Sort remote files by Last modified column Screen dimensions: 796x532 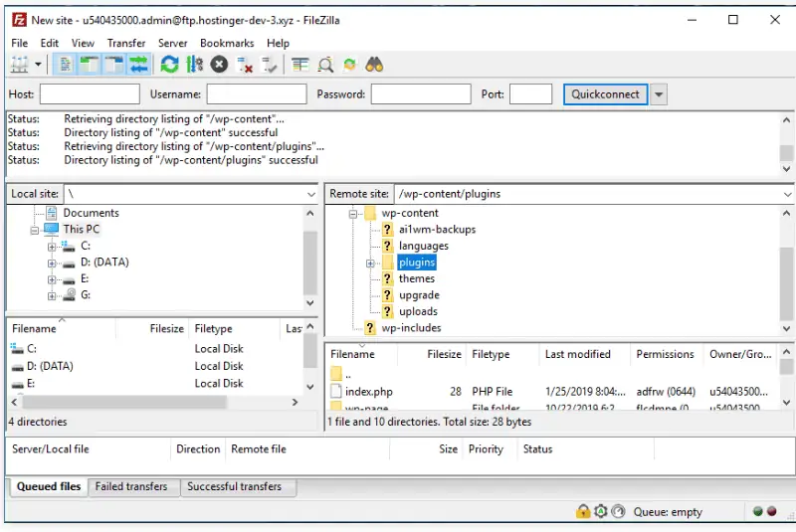pos(577,354)
